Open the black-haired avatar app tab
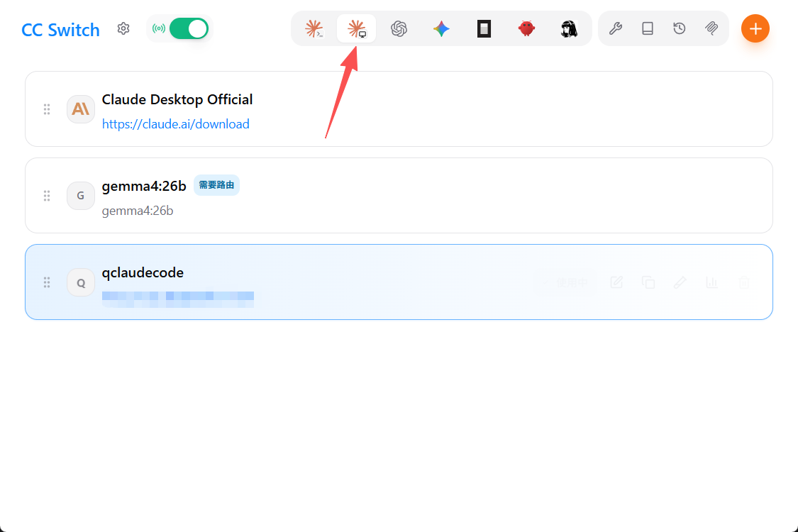The height and width of the screenshot is (532, 798). pyautogui.click(x=569, y=28)
